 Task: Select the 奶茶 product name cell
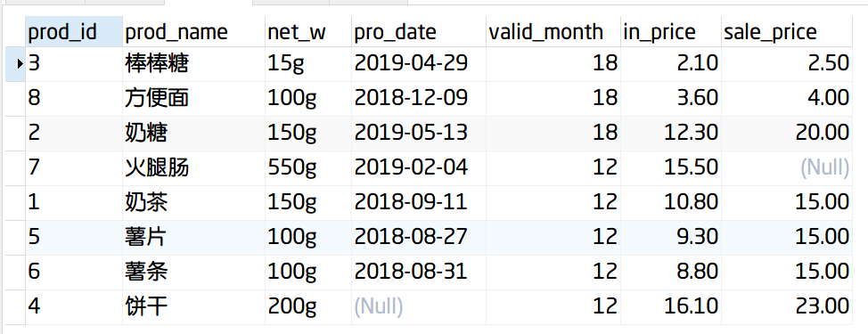(x=193, y=202)
